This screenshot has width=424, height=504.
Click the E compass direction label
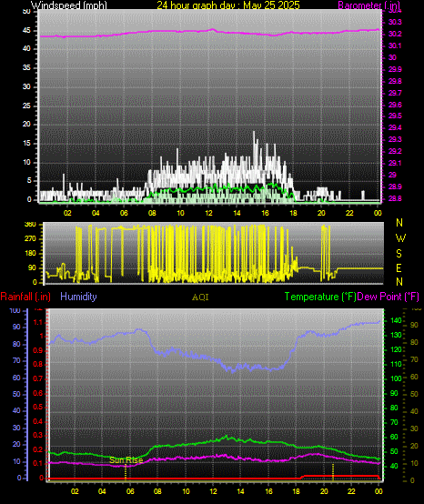pyautogui.click(x=399, y=267)
